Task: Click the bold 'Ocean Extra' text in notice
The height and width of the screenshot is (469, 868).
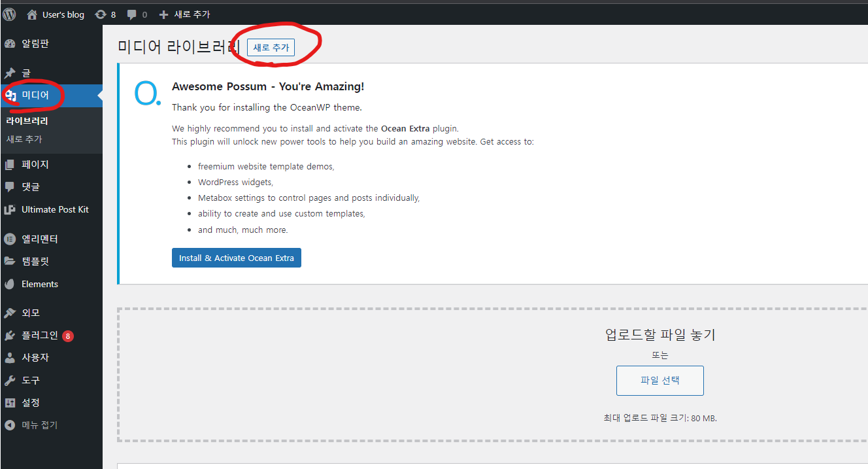Action: click(405, 128)
